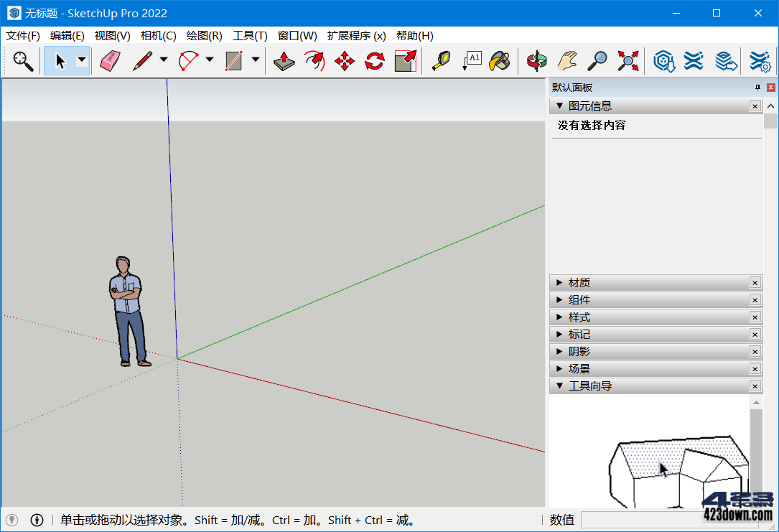Viewport: 779px width, 532px height.
Task: Close the 样式 section
Action: click(755, 317)
